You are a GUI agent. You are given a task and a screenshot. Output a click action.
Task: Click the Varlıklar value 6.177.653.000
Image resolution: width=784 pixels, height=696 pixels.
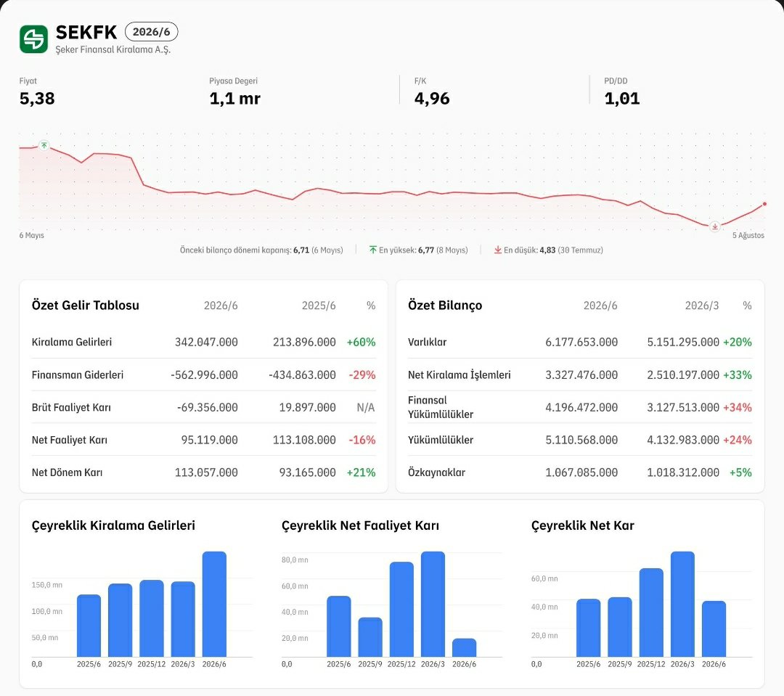[x=581, y=342]
